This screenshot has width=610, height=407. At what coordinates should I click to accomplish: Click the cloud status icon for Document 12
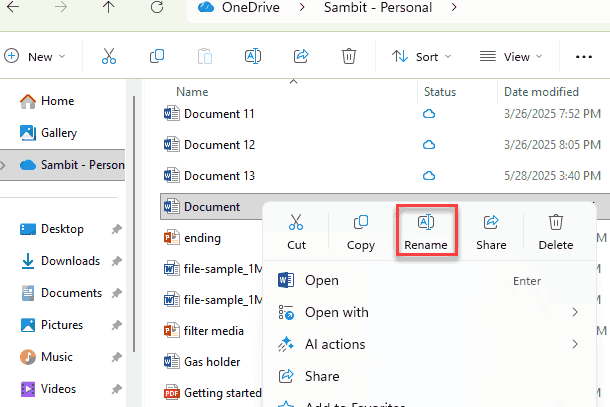tap(429, 145)
